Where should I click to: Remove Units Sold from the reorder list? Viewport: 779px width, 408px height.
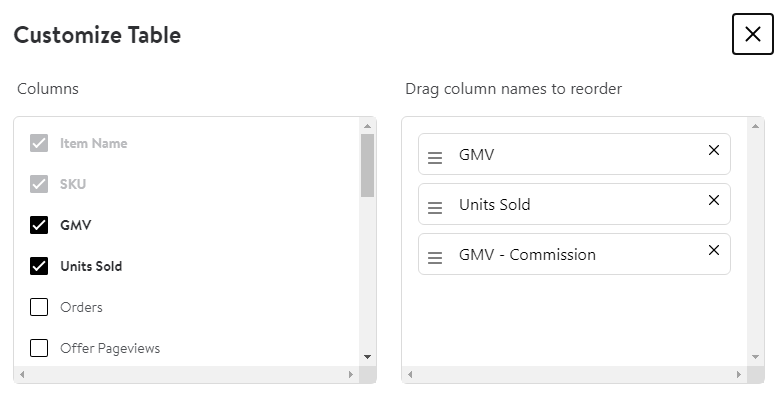(x=714, y=200)
